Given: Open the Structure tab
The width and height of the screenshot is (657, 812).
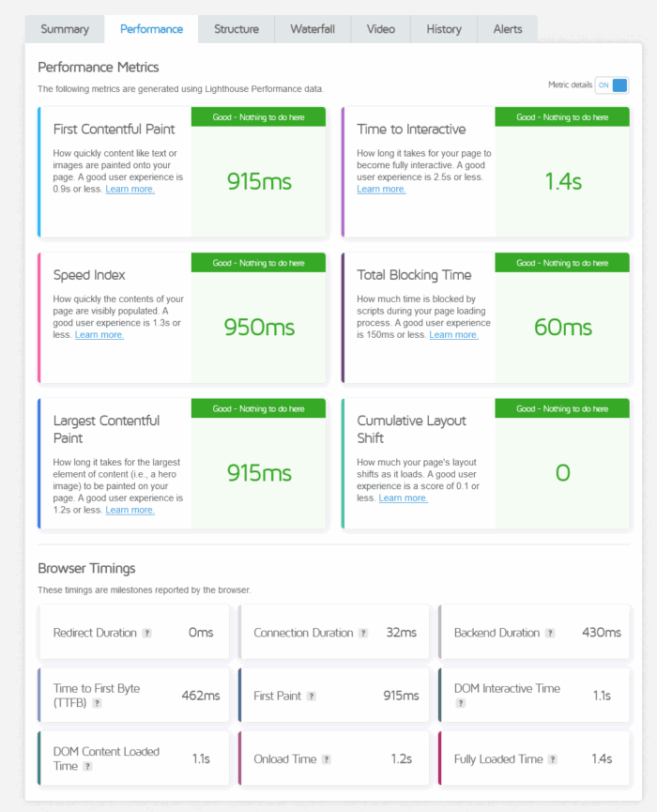Looking at the screenshot, I should (236, 29).
